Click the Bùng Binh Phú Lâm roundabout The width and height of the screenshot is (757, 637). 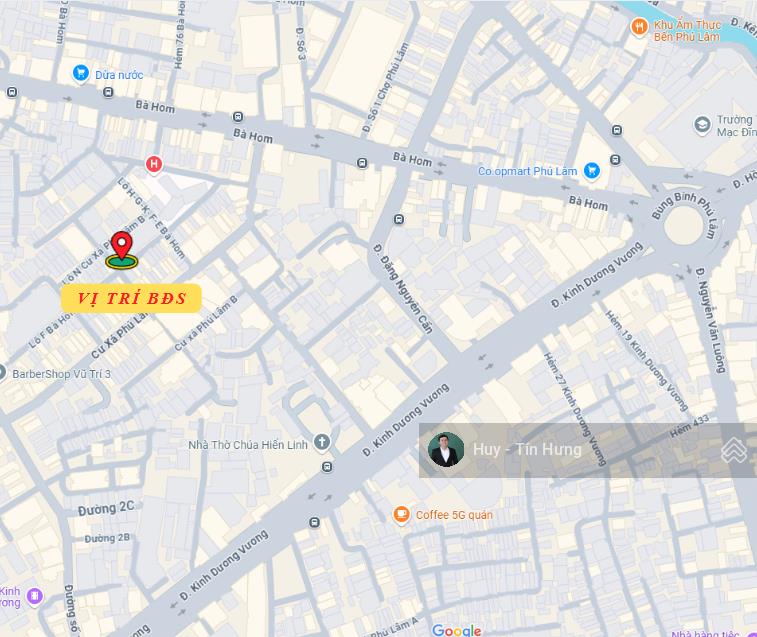[x=683, y=225]
